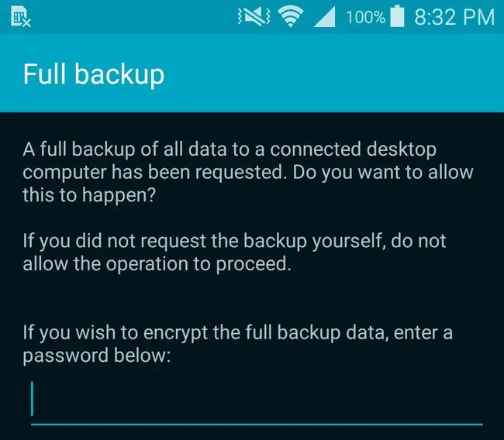The image size is (504, 440).
Task: Tap the blue underline of the password field
Action: click(257, 425)
